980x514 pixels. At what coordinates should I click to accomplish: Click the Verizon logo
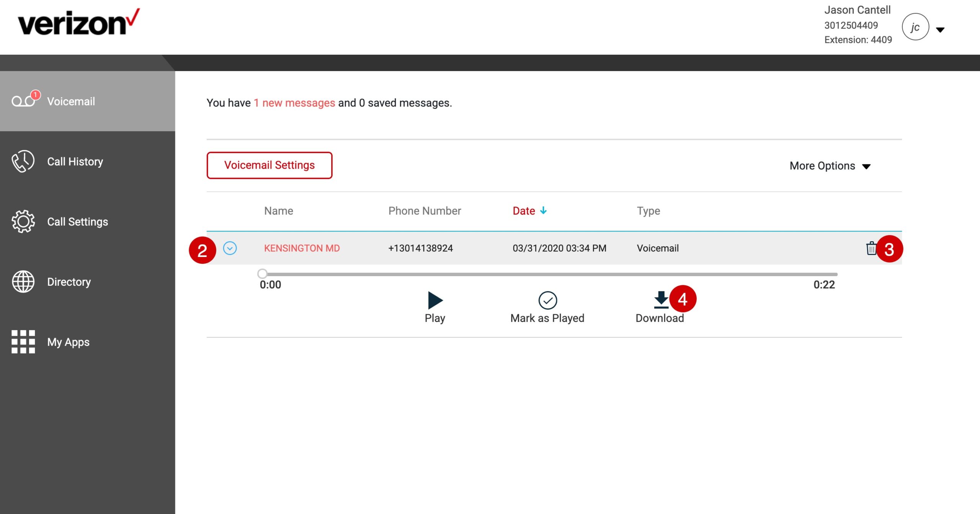pos(78,23)
